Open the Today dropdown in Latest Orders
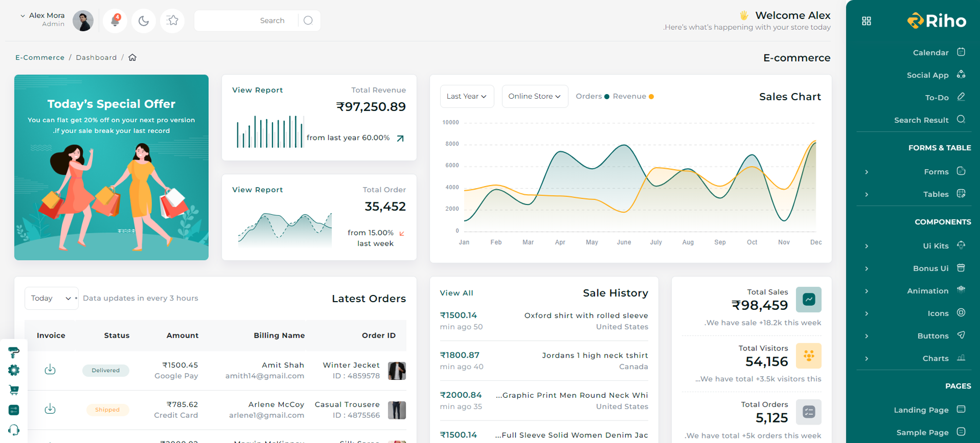 pos(51,299)
